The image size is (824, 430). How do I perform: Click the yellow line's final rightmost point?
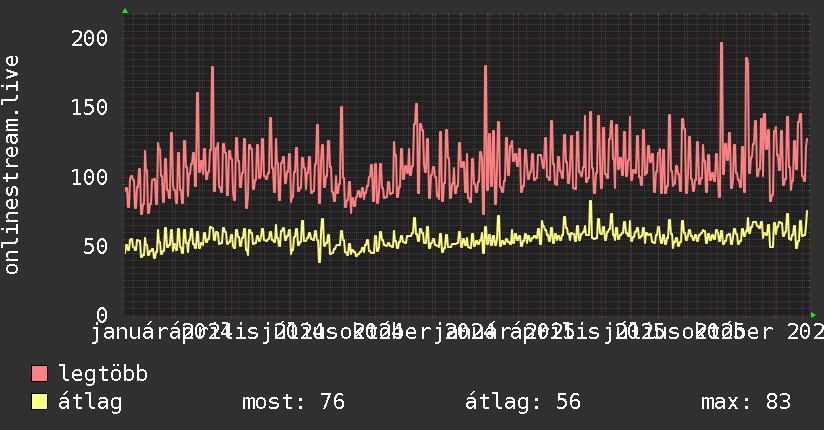coord(807,211)
